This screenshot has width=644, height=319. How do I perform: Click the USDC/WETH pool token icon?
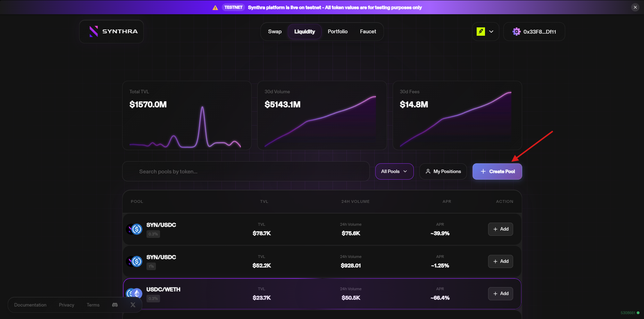pyautogui.click(x=134, y=293)
